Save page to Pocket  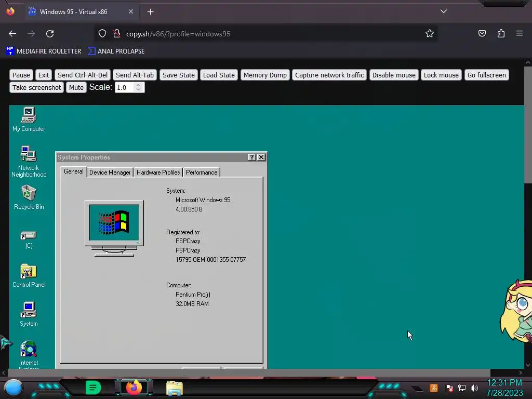coord(482,34)
